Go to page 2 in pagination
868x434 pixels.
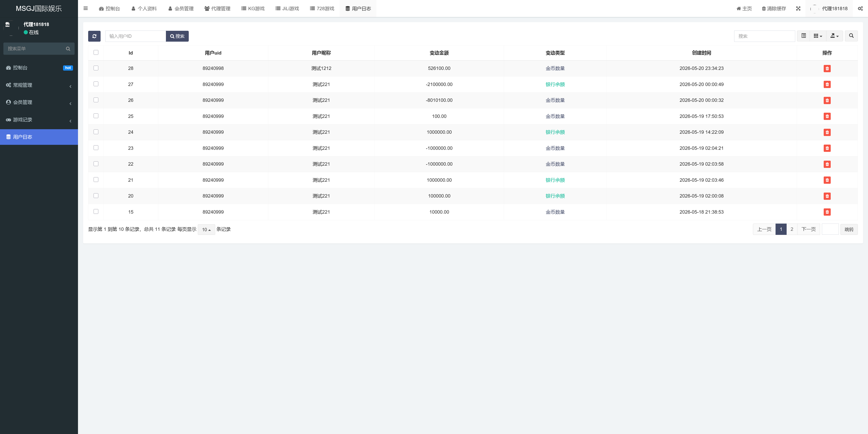click(x=792, y=229)
